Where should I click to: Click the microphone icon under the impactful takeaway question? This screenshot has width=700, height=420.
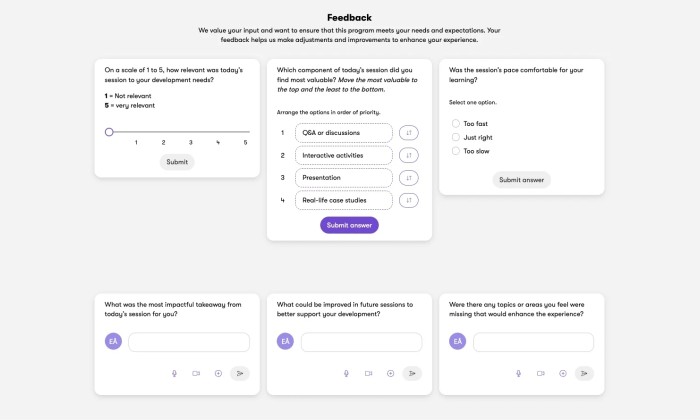[x=174, y=373]
